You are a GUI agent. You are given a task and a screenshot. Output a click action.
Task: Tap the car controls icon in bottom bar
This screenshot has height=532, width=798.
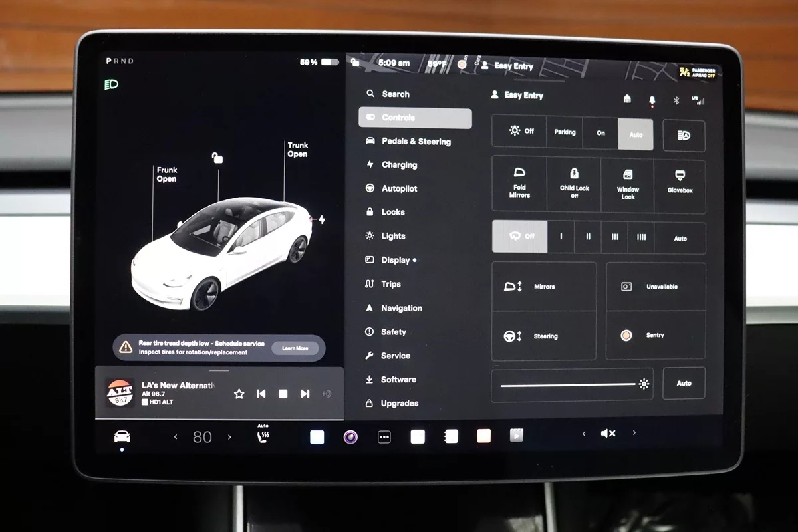point(122,437)
